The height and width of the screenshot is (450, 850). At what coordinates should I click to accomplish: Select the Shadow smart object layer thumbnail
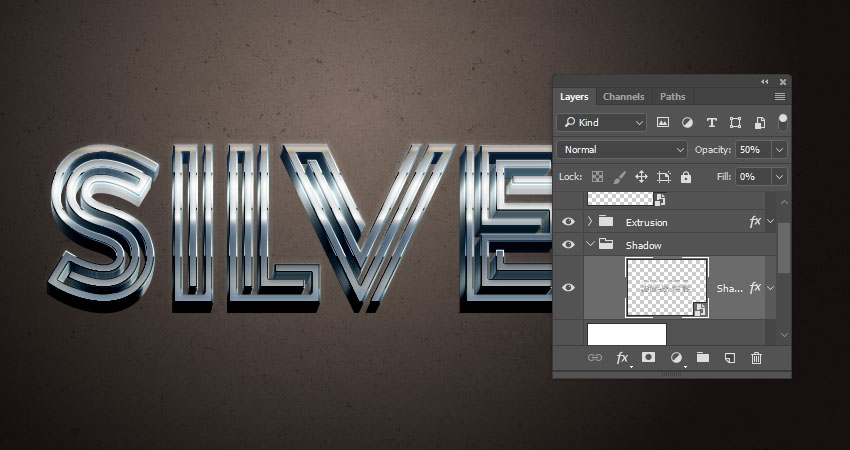(x=667, y=288)
